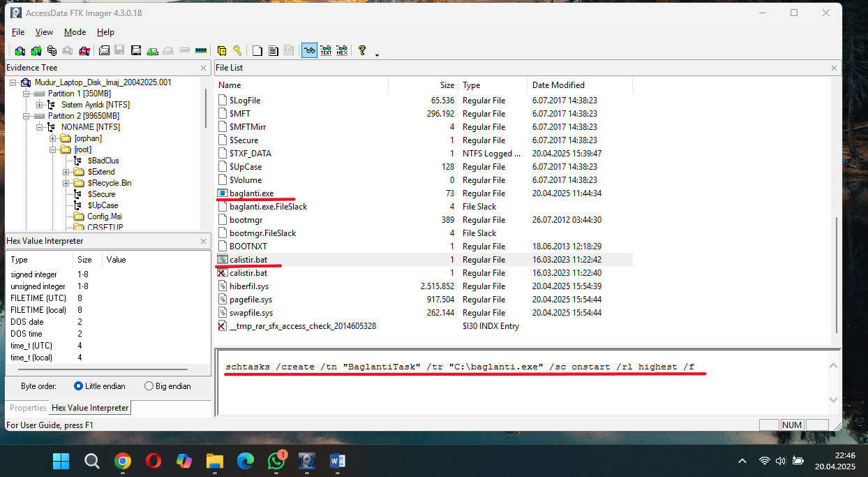The height and width of the screenshot is (477, 868).
Task: Click the Add Evidence Item toolbar icon
Action: point(20,50)
